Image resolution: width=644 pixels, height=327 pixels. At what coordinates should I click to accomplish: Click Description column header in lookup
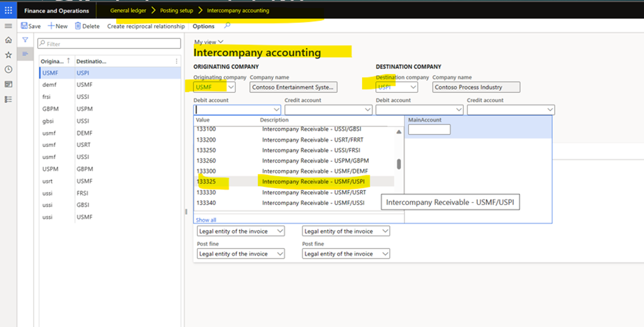click(274, 120)
